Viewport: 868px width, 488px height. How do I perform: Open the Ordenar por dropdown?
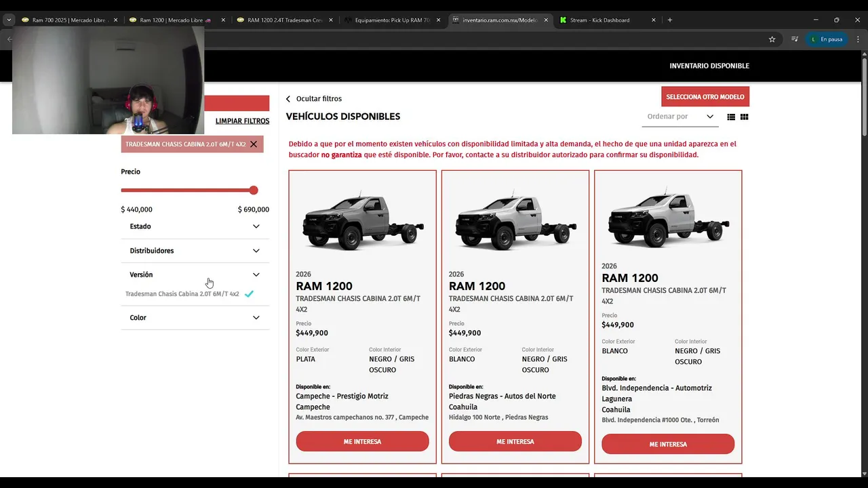point(680,117)
